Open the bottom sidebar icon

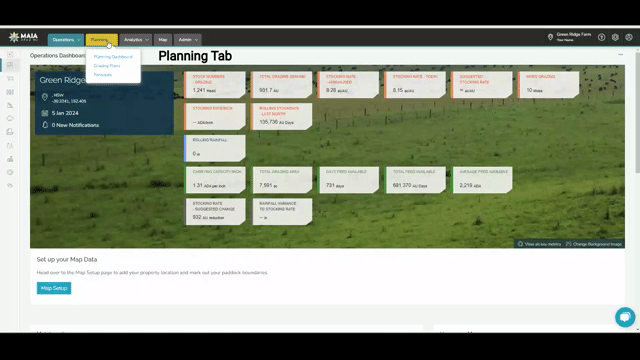(x=10, y=185)
